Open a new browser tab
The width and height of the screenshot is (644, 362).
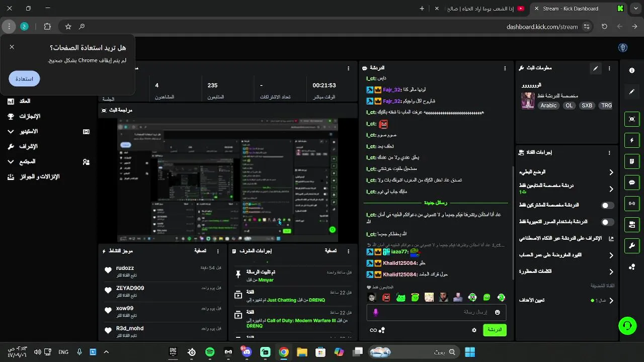422,9
